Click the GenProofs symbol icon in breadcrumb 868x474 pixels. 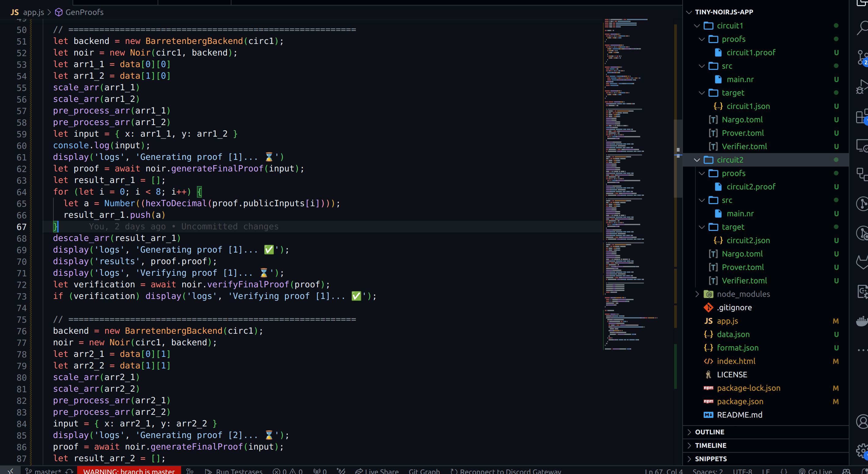click(x=59, y=12)
